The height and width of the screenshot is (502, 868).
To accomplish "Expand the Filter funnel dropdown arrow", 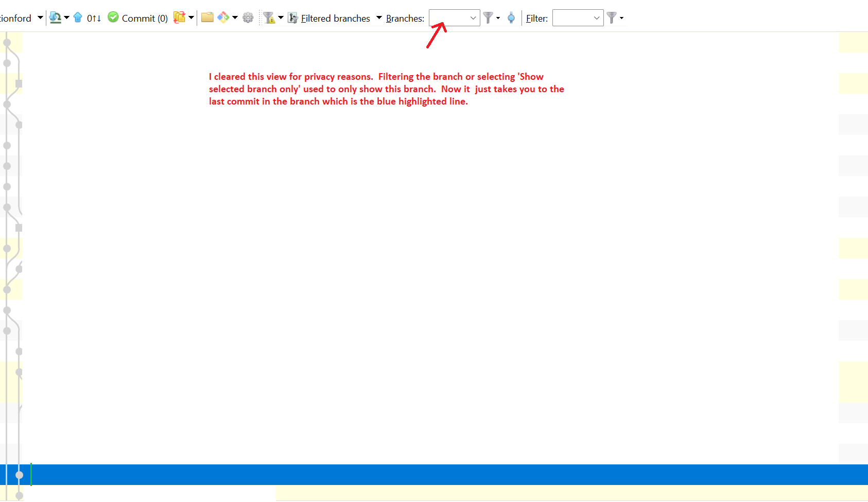I will [622, 18].
